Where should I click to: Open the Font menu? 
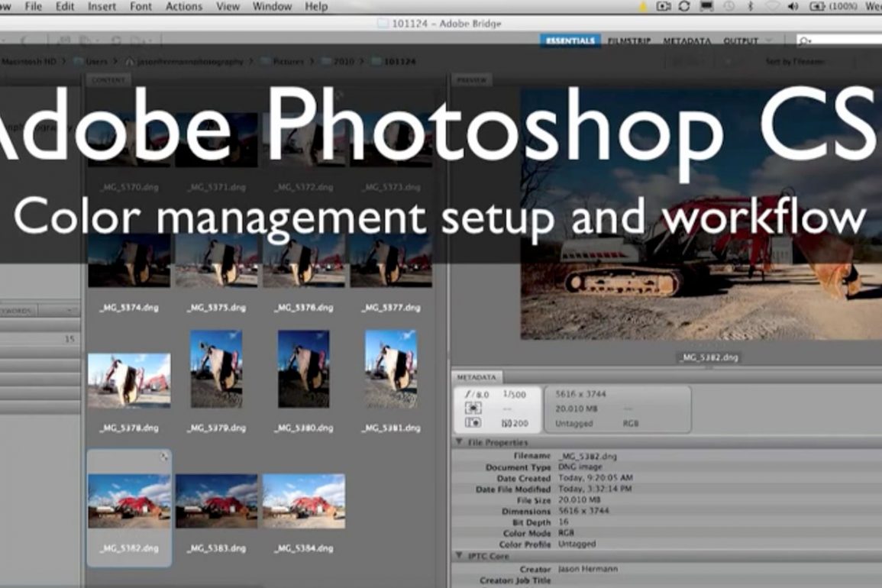point(141,7)
